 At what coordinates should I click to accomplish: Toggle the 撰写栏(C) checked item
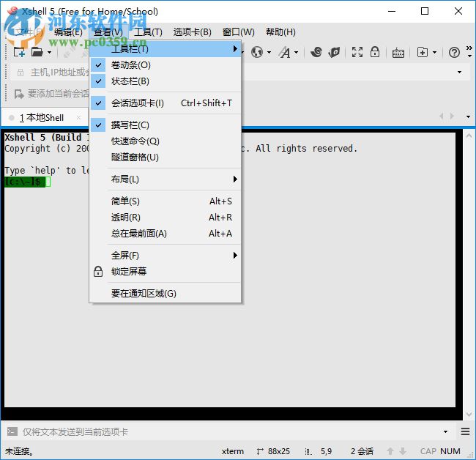[166, 125]
